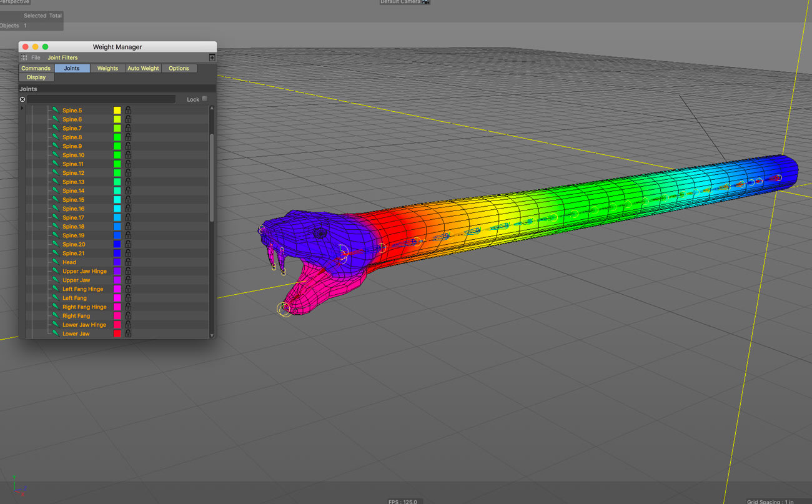Enable the Lock checkbox

coord(204,99)
